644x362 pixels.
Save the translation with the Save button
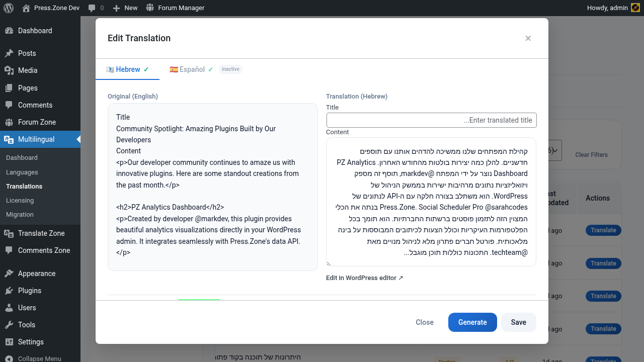(519, 322)
